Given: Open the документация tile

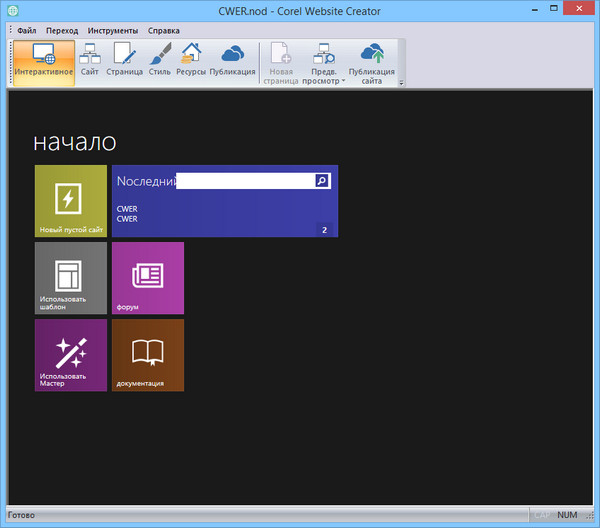Looking at the screenshot, I should [x=148, y=355].
